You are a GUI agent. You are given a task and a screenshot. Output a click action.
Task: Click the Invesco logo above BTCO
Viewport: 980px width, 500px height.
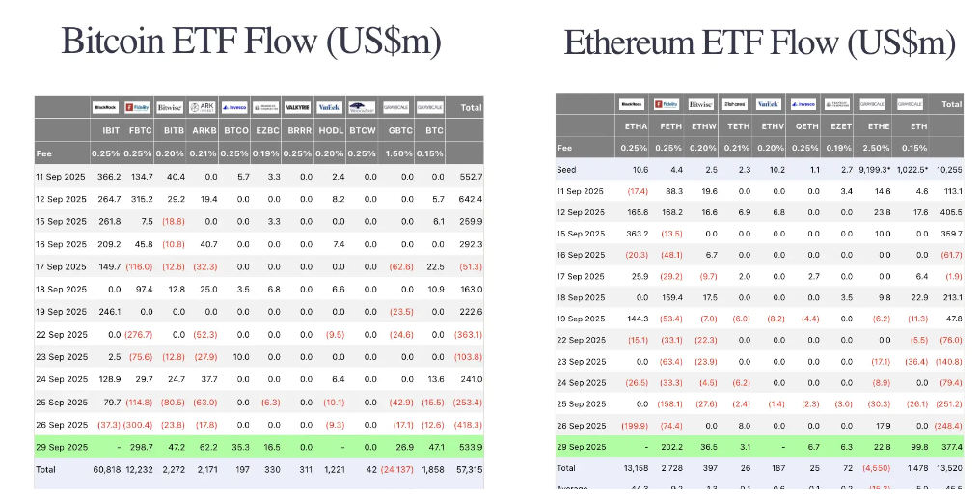coord(234,107)
